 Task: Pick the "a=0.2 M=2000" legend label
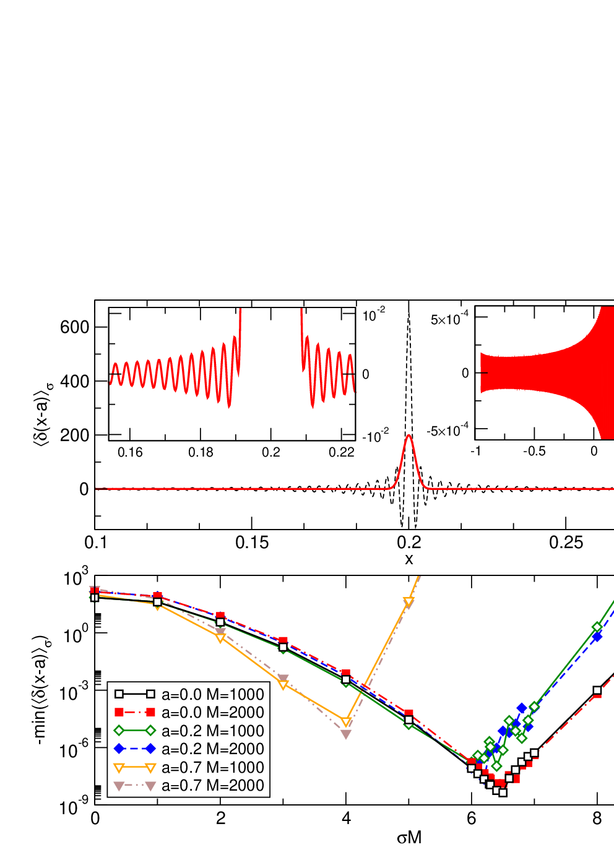(x=213, y=749)
